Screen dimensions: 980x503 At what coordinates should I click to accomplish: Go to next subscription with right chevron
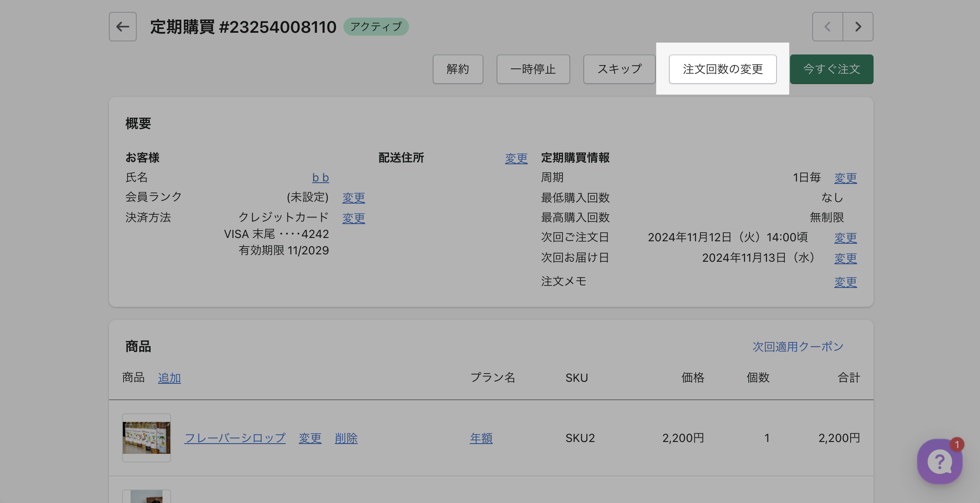click(858, 27)
